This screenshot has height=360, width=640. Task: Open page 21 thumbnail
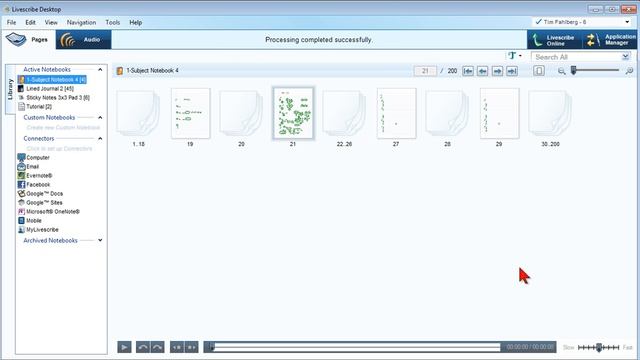click(293, 113)
